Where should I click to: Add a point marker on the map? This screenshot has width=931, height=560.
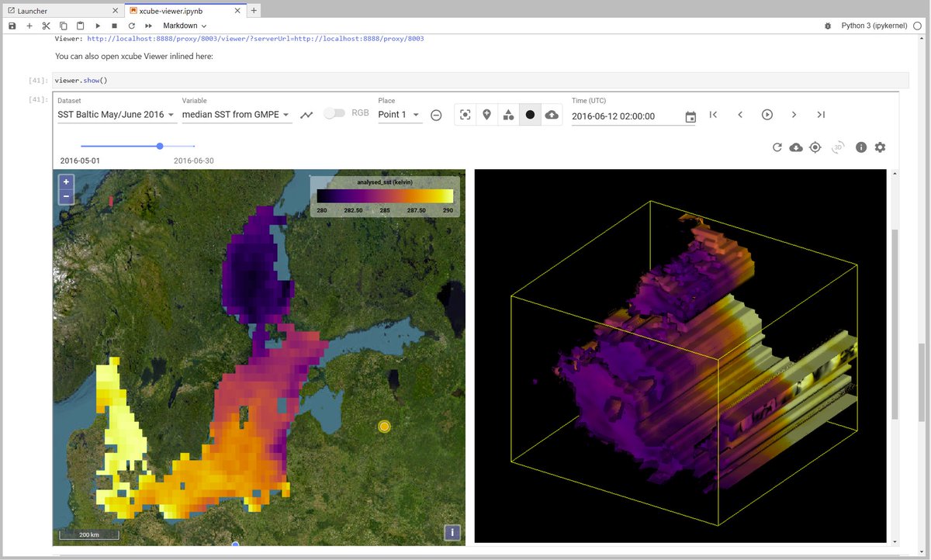click(x=487, y=114)
